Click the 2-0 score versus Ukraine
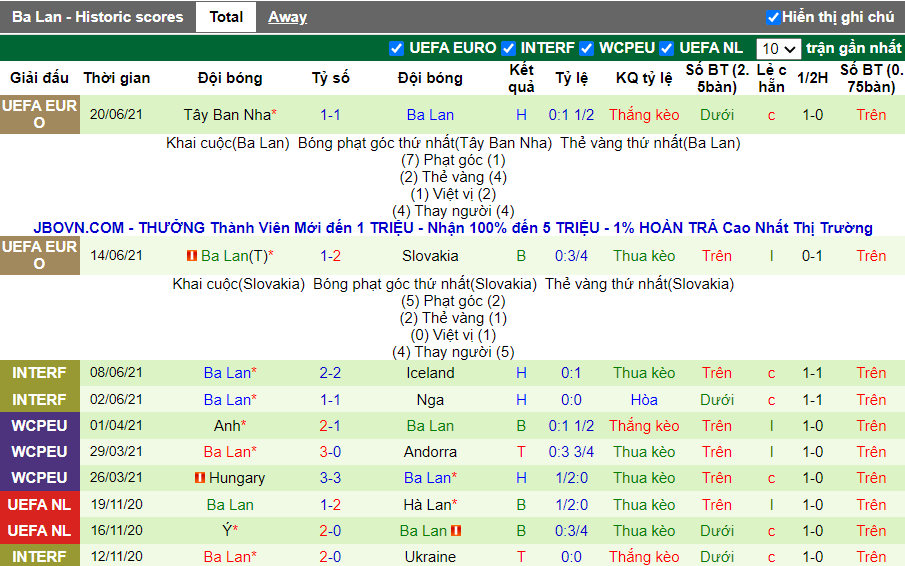The height and width of the screenshot is (566, 905). tap(330, 557)
